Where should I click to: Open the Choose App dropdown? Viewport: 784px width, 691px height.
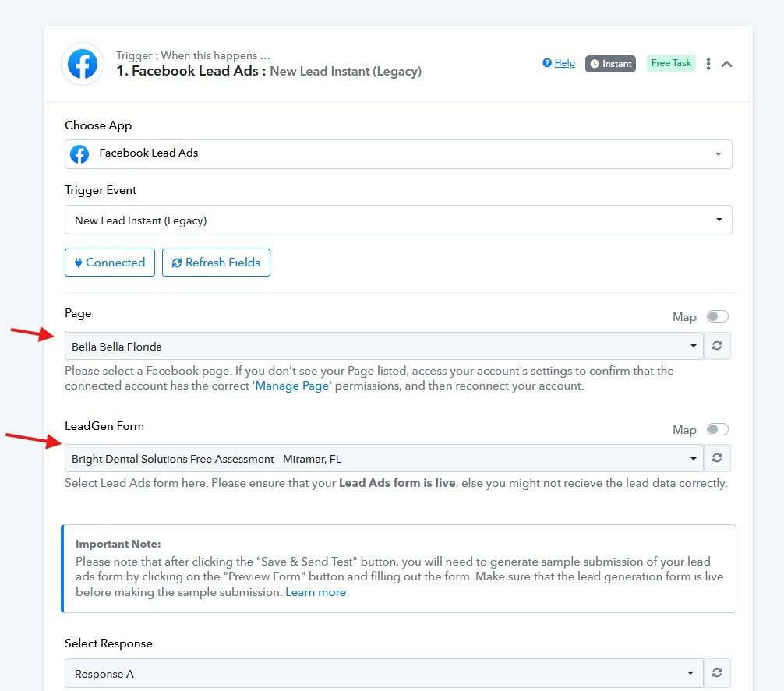coord(397,154)
